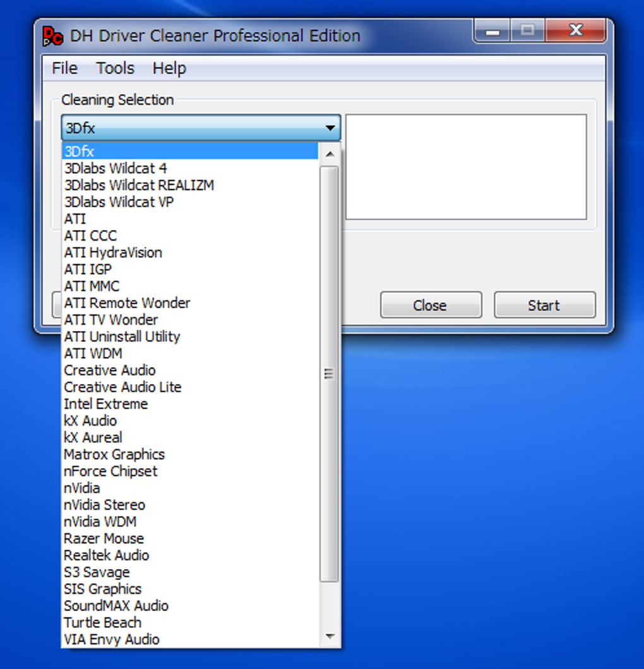Image resolution: width=644 pixels, height=669 pixels.
Task: Select SIS Graphics
Action: point(190,589)
